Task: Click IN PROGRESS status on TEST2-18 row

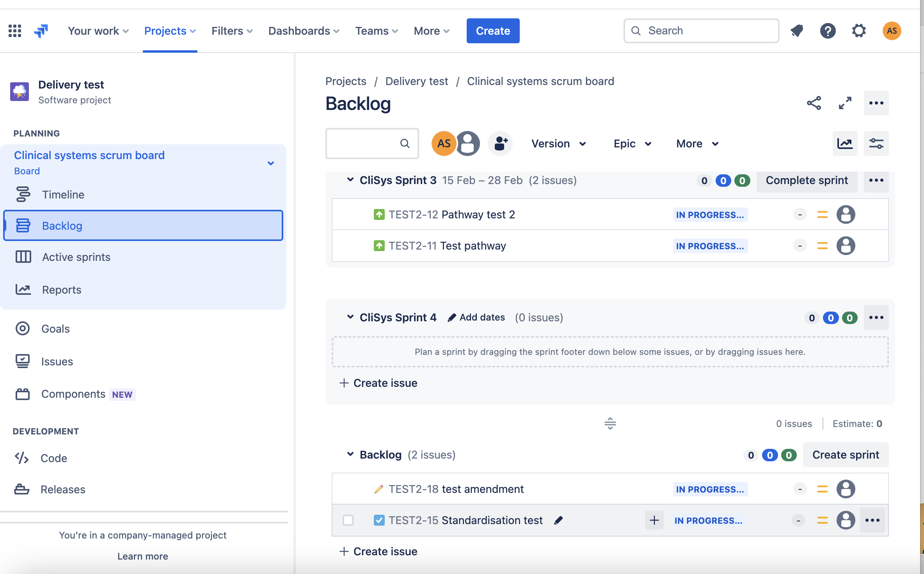Action: click(710, 489)
